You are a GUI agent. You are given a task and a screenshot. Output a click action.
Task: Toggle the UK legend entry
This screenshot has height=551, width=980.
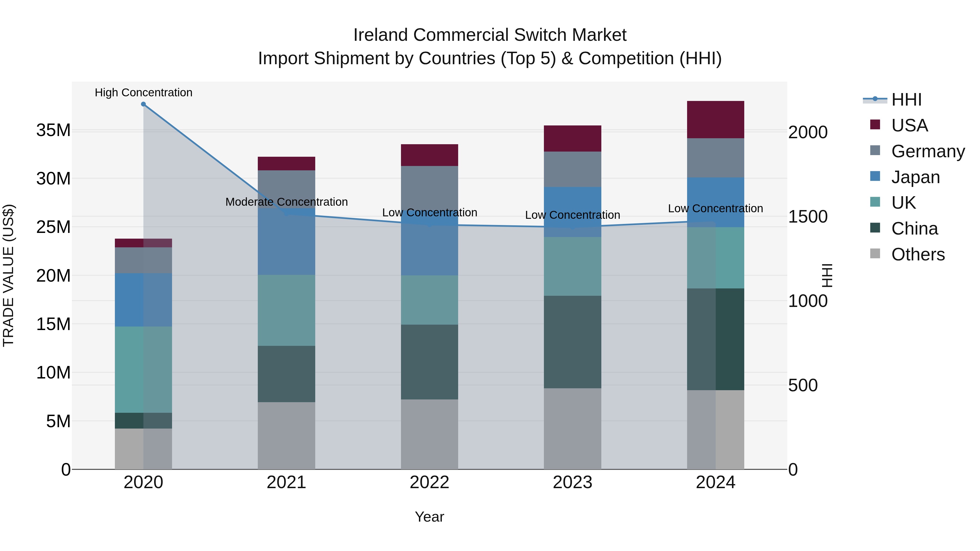point(893,203)
